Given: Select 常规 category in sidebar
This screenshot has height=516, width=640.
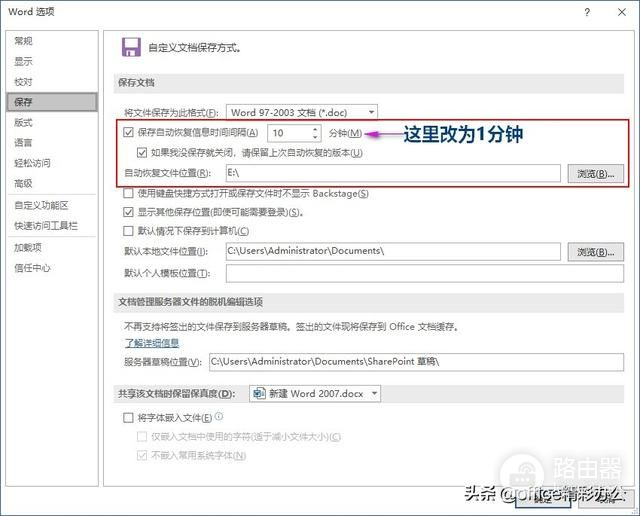Looking at the screenshot, I should tap(52, 41).
